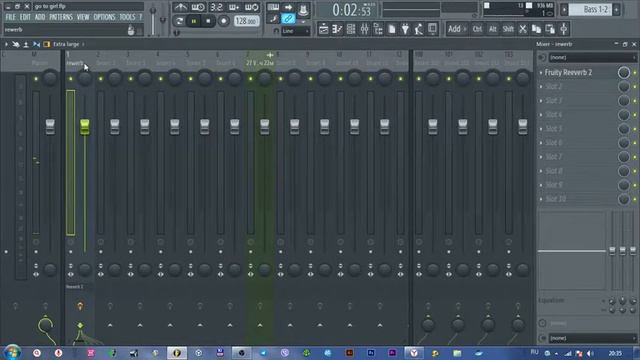Toggle mute light on Master track

(x=36, y=79)
